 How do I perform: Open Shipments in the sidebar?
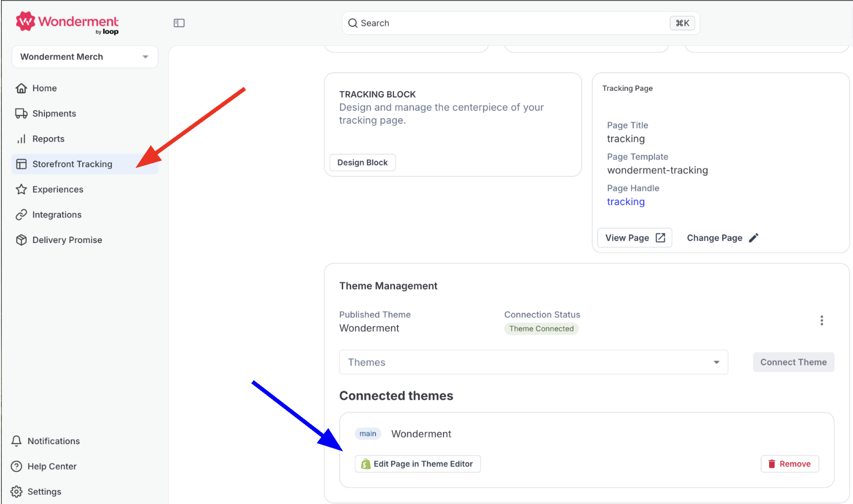click(x=85, y=114)
